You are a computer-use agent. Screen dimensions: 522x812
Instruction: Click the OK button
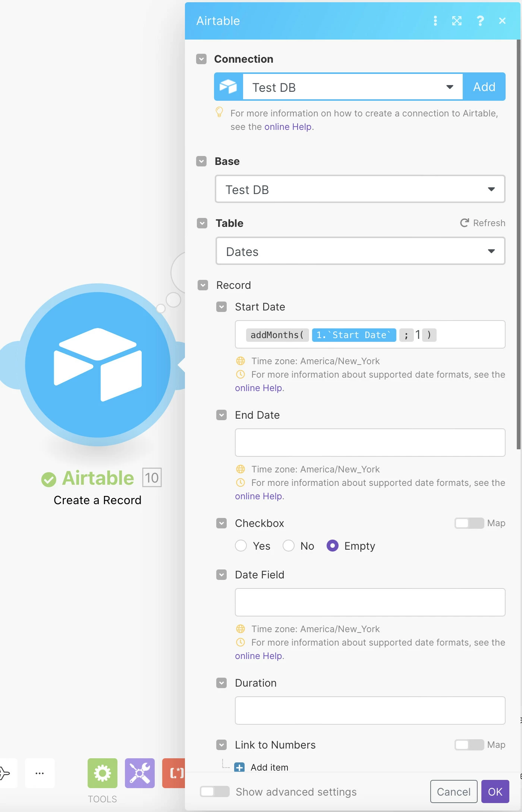(495, 791)
